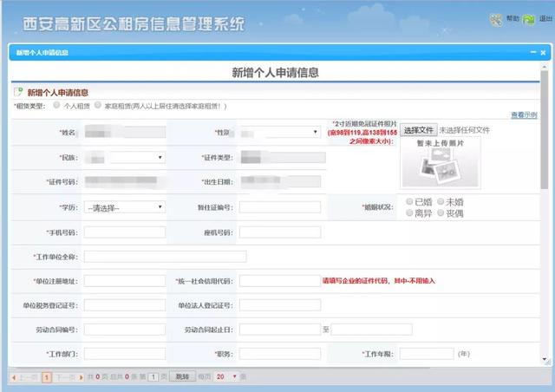555x392 pixels.
Task: Expand the per-page 20 count dropdown
Action: (226, 376)
